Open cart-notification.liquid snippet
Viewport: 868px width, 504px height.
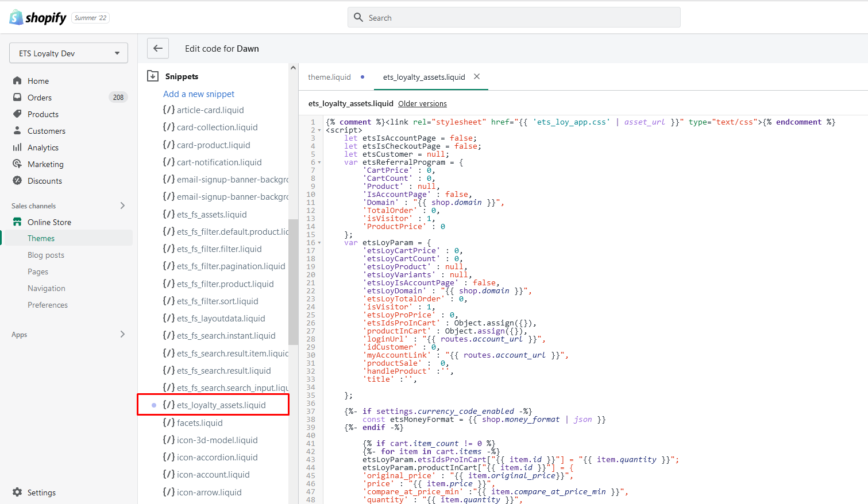point(219,162)
